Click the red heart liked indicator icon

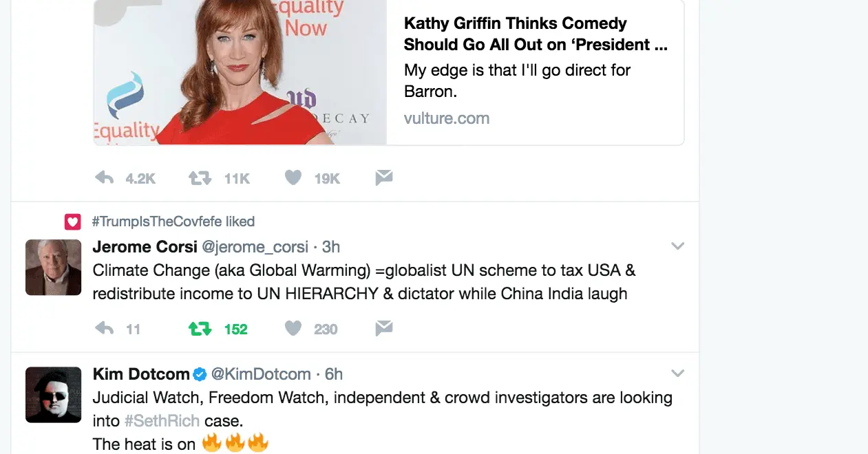click(72, 221)
